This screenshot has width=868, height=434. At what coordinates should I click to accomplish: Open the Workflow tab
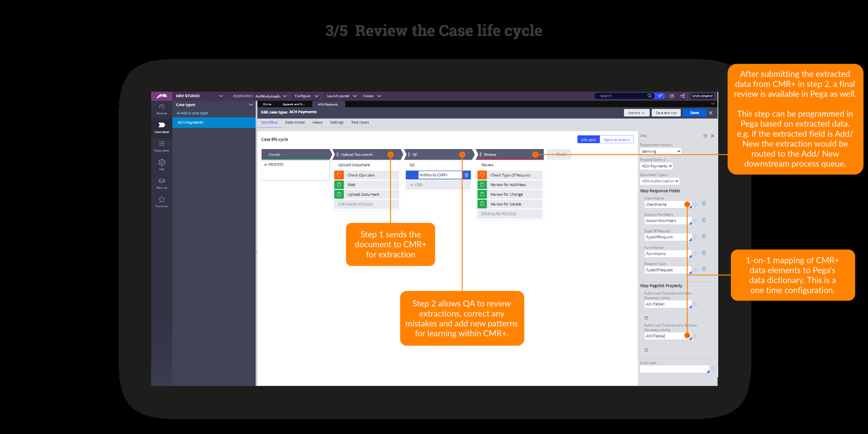269,122
